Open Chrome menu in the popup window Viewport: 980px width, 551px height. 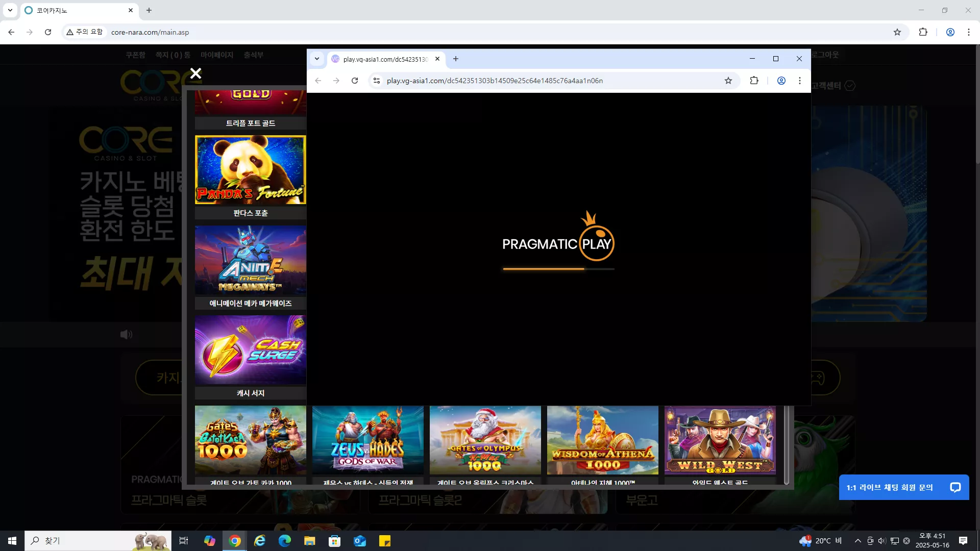tap(800, 81)
